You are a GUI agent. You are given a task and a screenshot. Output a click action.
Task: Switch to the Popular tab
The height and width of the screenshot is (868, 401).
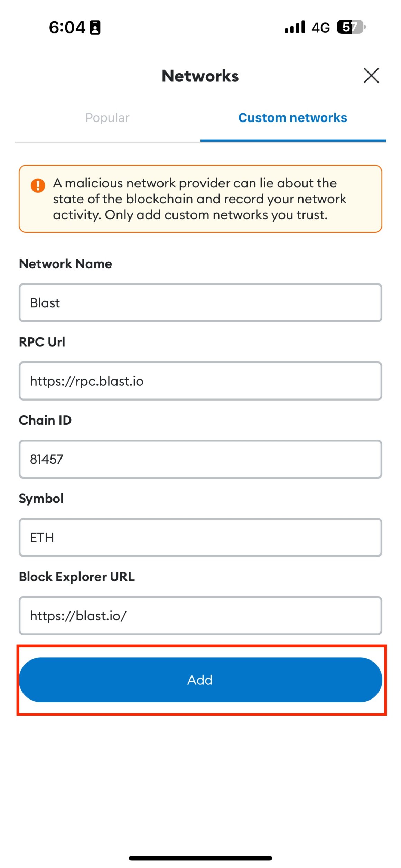tap(107, 117)
